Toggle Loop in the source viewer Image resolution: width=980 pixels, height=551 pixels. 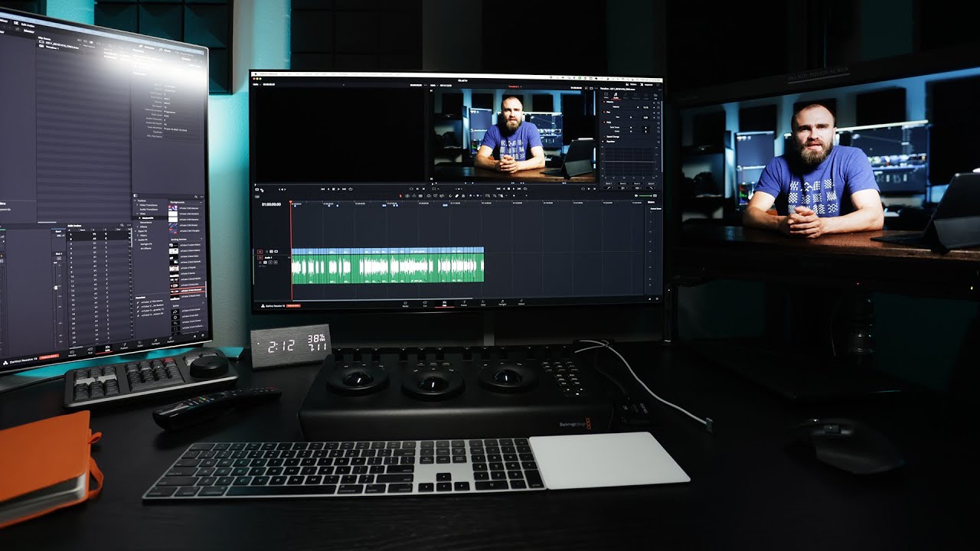click(350, 189)
